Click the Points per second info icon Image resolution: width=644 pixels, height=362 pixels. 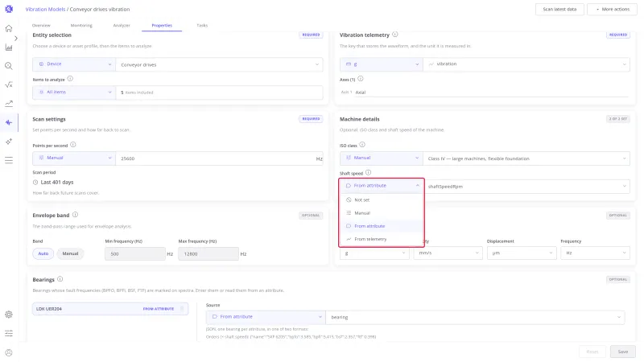click(x=72, y=145)
